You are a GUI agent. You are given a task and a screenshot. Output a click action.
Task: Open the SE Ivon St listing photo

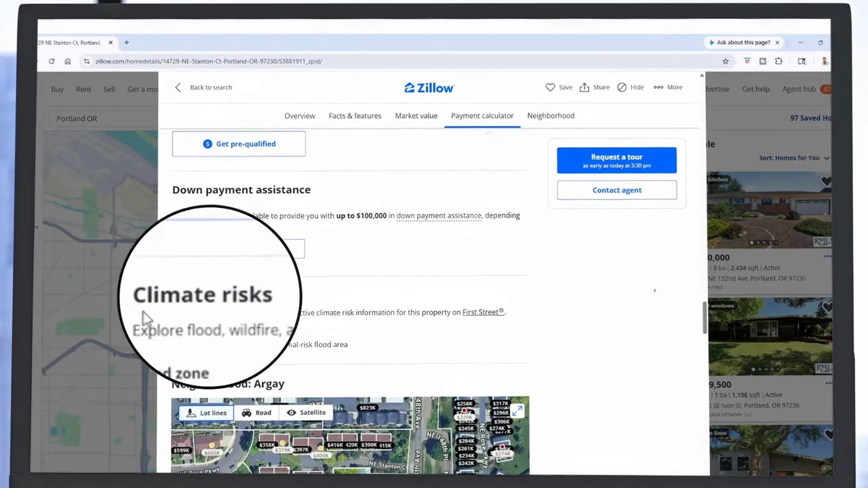point(770,336)
